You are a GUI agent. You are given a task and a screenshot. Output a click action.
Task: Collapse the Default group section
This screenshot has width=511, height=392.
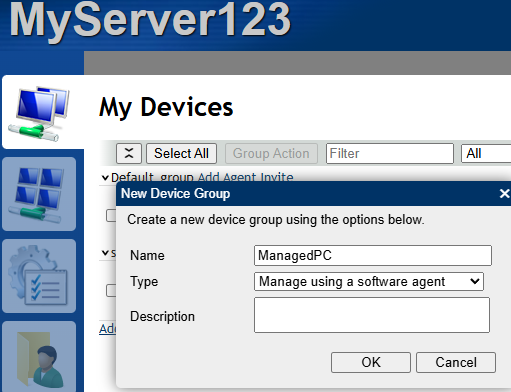pos(105,178)
